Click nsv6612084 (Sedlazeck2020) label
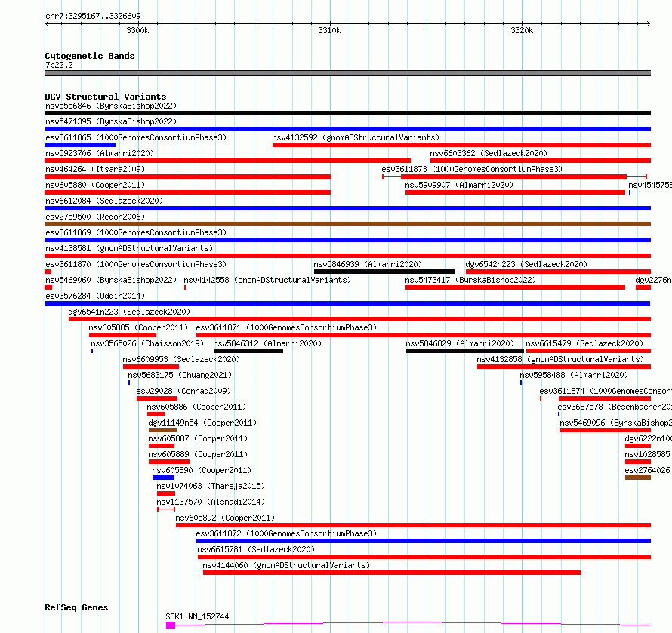 pos(104,201)
